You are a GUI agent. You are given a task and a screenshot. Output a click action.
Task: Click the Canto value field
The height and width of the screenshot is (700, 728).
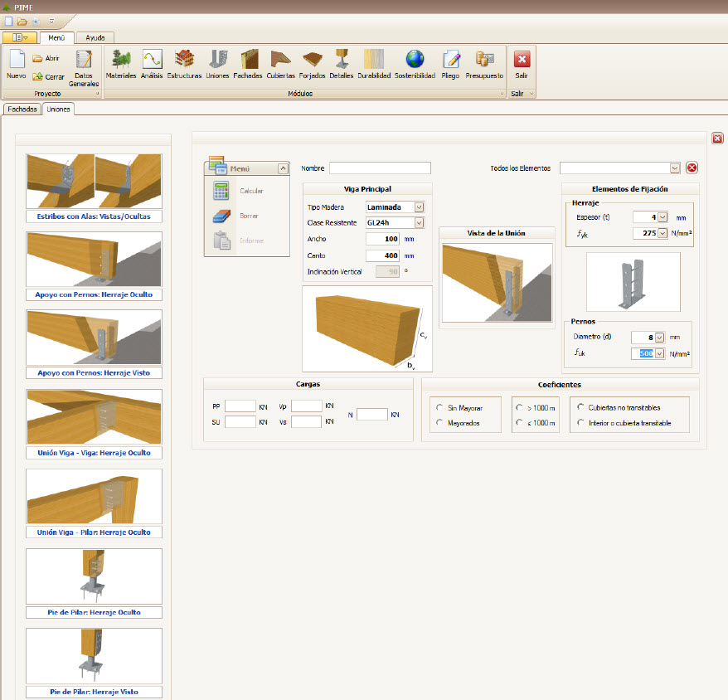pyautogui.click(x=382, y=255)
